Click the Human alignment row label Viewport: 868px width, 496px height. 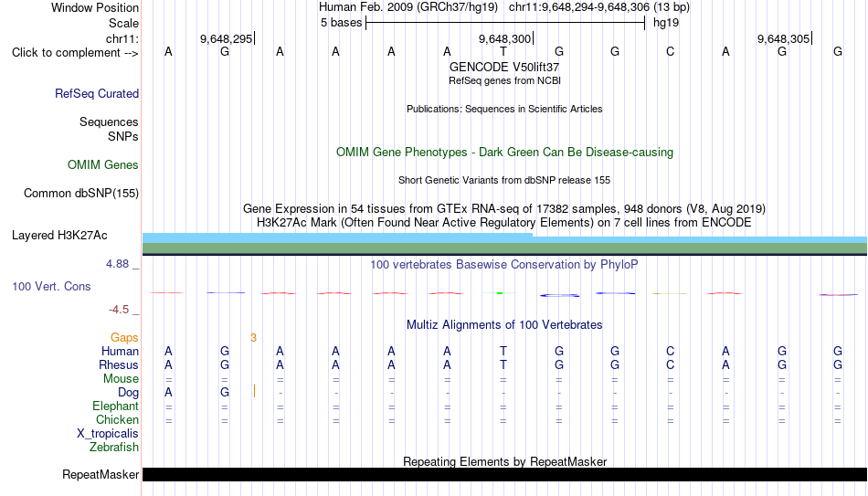[x=120, y=352]
